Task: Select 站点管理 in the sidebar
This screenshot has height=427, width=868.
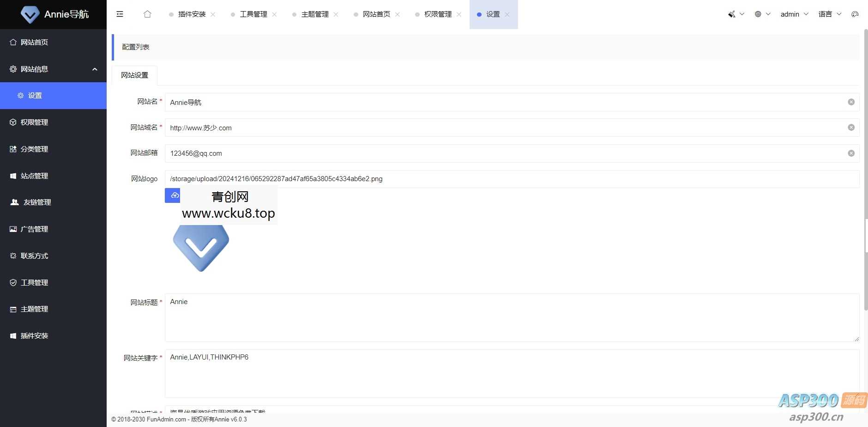Action: click(34, 176)
